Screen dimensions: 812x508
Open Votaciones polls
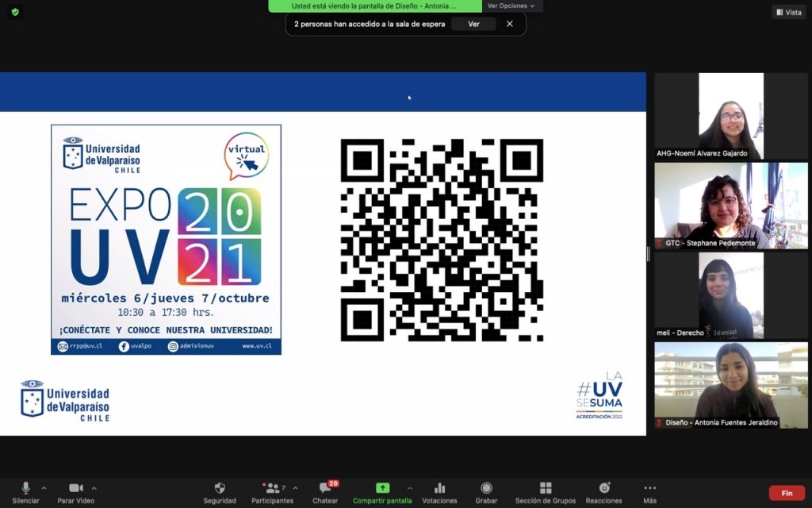coord(439,493)
